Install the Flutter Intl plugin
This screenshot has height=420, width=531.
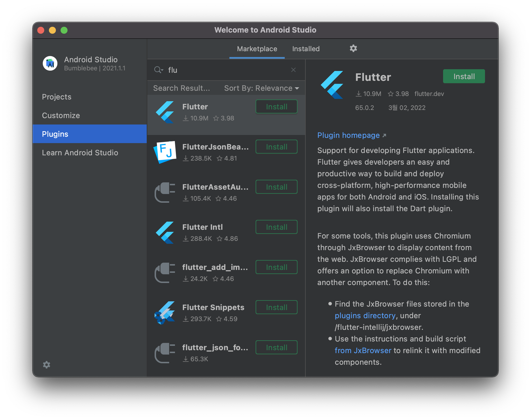[x=277, y=227]
